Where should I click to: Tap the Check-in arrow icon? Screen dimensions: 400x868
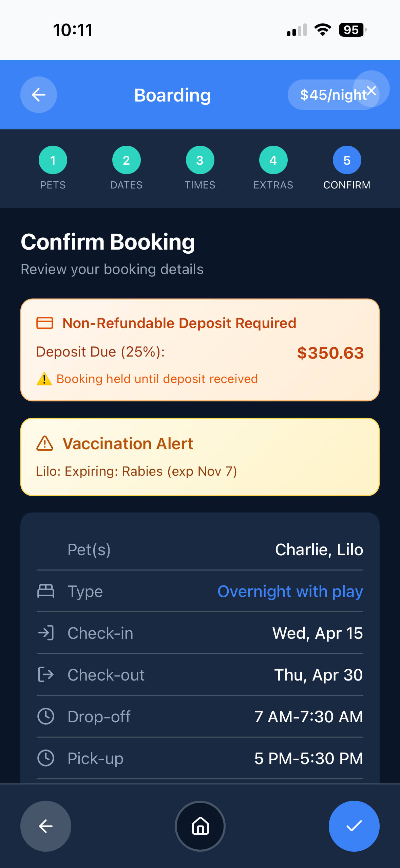click(46, 633)
